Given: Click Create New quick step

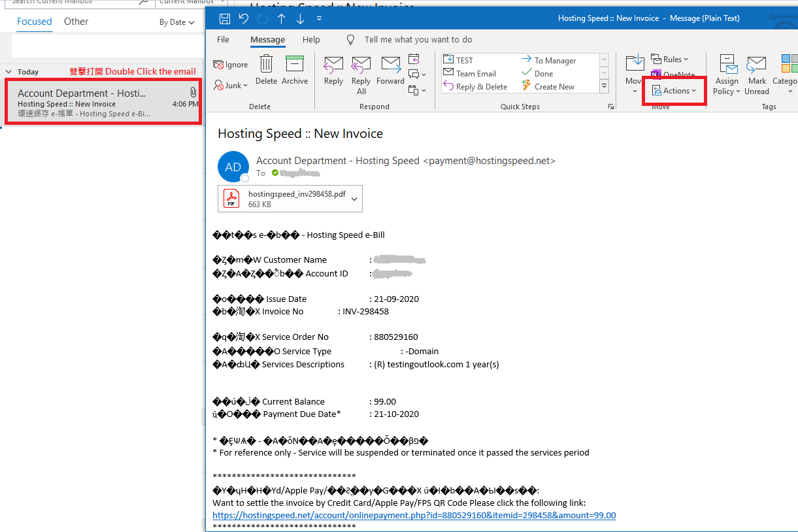Looking at the screenshot, I should (548, 86).
